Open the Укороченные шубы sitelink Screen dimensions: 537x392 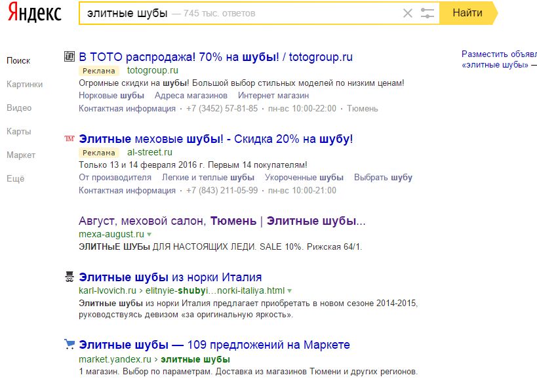(304, 178)
